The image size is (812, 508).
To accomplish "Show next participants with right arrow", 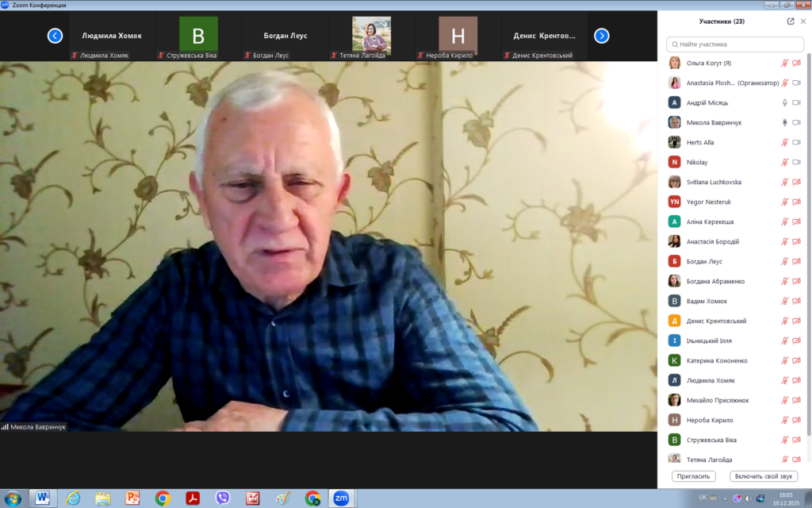I will coord(602,35).
